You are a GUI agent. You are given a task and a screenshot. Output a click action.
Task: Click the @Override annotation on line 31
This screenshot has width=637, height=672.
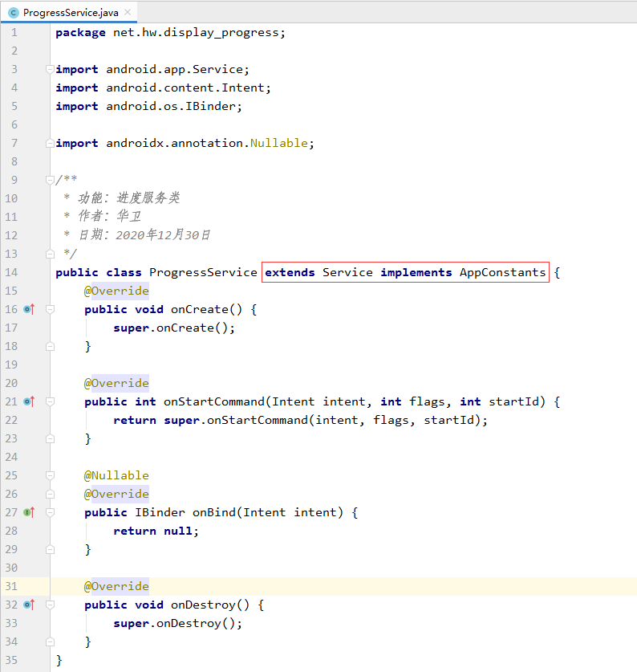(116, 586)
